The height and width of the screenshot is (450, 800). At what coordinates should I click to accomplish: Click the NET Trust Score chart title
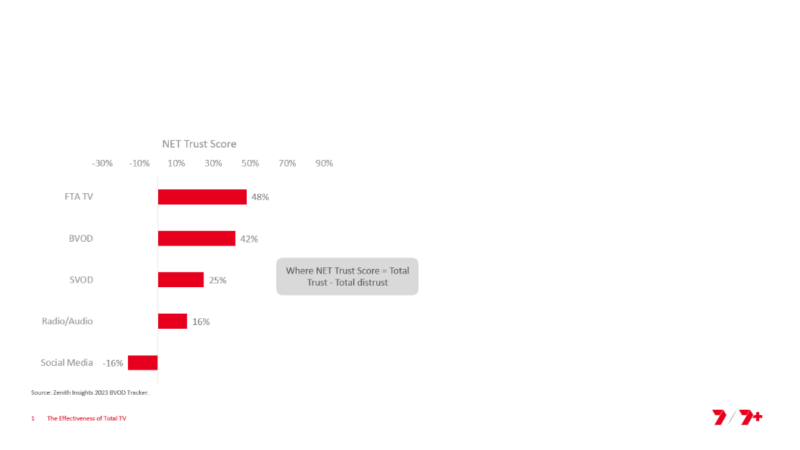click(199, 144)
